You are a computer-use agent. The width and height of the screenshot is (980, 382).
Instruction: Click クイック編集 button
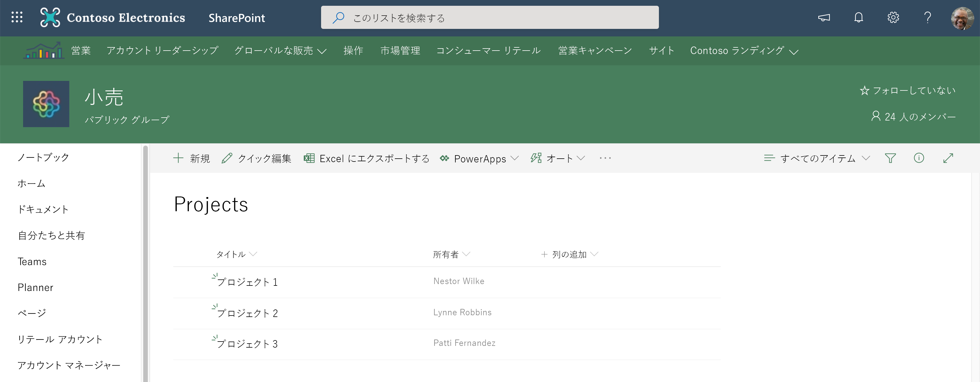[258, 158]
